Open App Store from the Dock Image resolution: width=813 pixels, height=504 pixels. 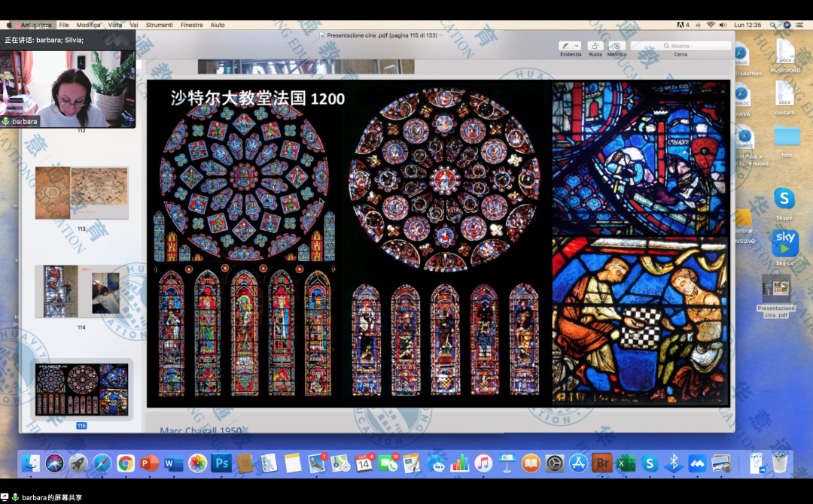pyautogui.click(x=578, y=463)
